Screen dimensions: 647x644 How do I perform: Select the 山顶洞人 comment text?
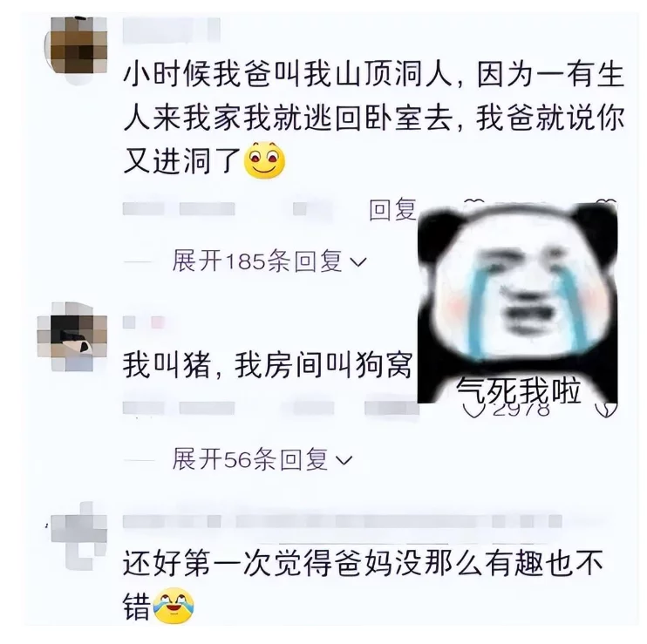tap(373, 118)
